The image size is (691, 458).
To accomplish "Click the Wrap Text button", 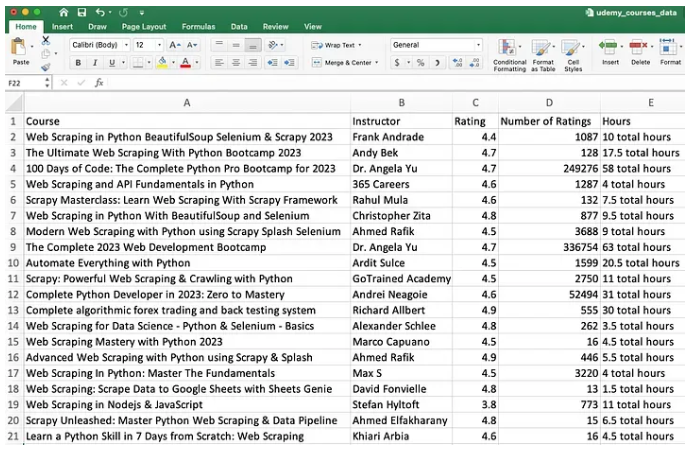I will [x=334, y=45].
